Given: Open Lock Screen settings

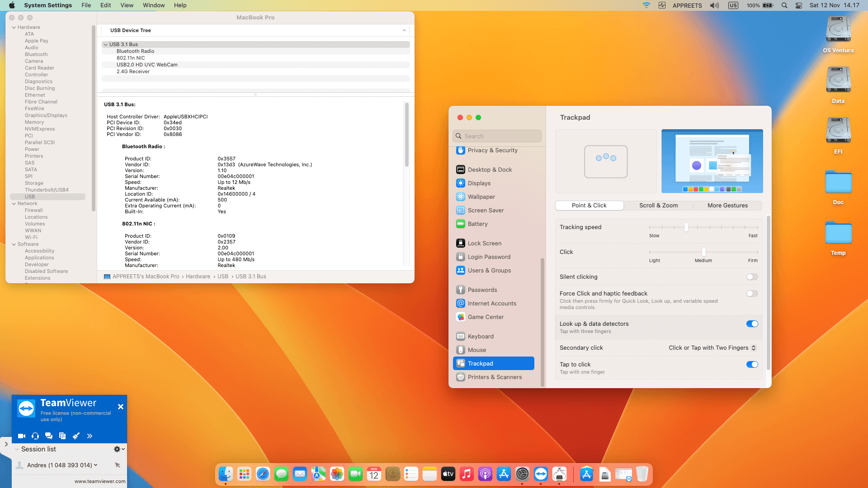Looking at the screenshot, I should pos(494,243).
